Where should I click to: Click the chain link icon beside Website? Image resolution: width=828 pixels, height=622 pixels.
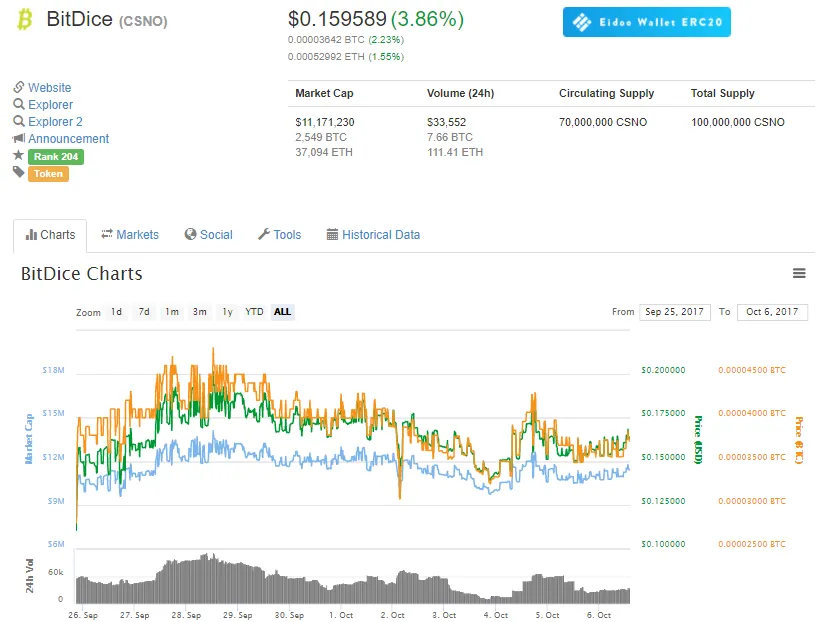[x=19, y=87]
